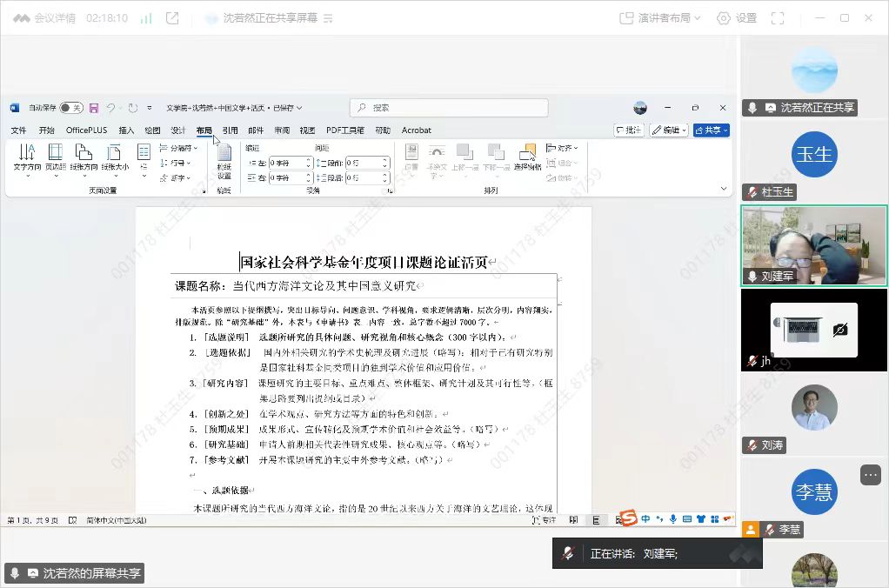The width and height of the screenshot is (889, 588).
Task: Open meeting 设置 settings
Action: [737, 18]
